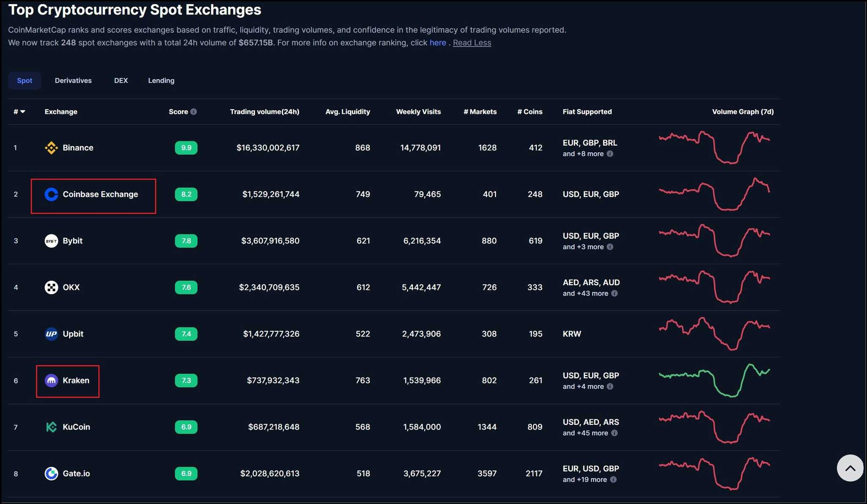Click the Read Less link
867x504 pixels.
pos(472,43)
